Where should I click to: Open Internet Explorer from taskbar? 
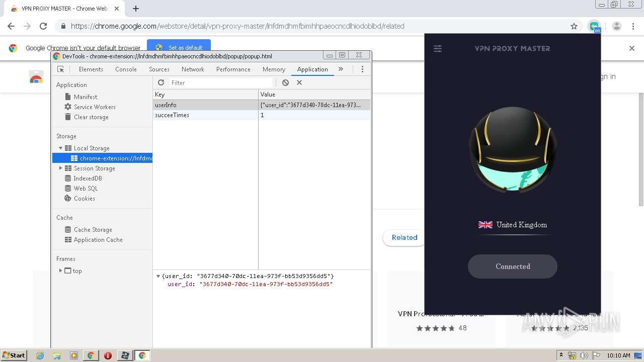pos(40,355)
